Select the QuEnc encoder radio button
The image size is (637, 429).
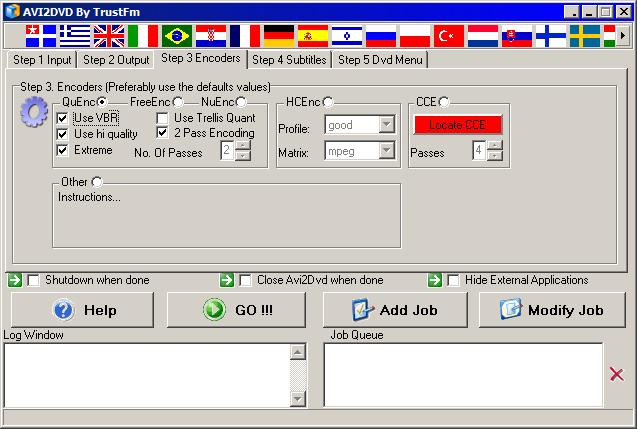[x=102, y=102]
